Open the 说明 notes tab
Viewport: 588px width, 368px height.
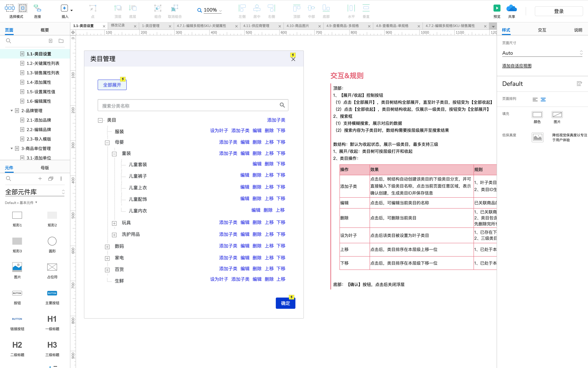578,30
